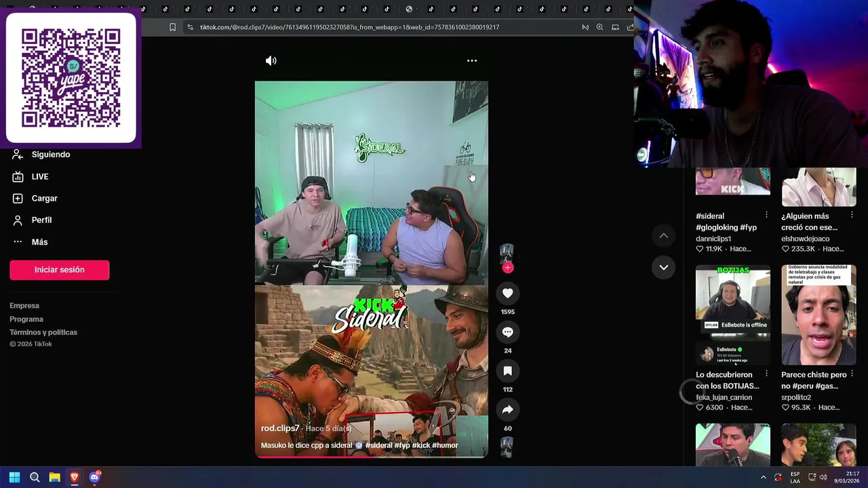
Task: Click the bookmark icon beside the address bar
Action: (x=172, y=27)
